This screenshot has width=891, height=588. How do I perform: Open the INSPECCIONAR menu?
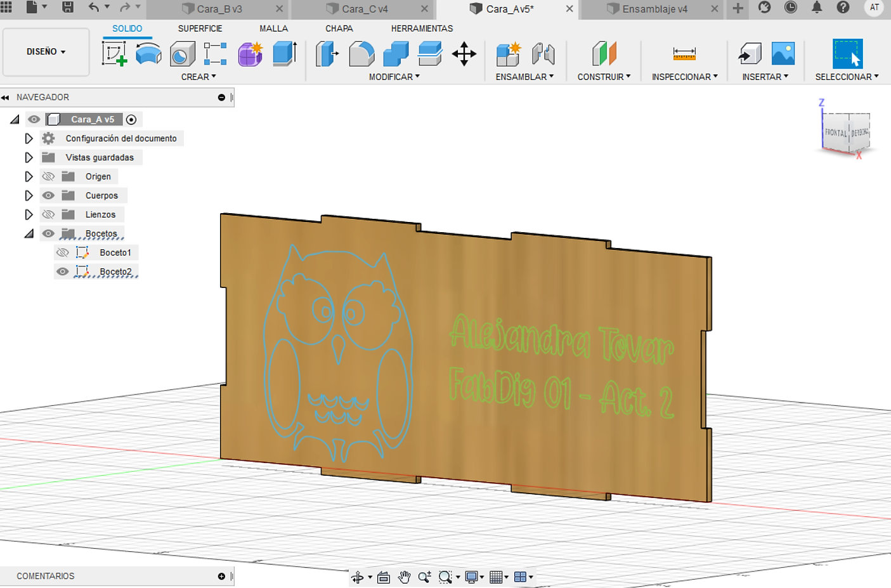684,77
